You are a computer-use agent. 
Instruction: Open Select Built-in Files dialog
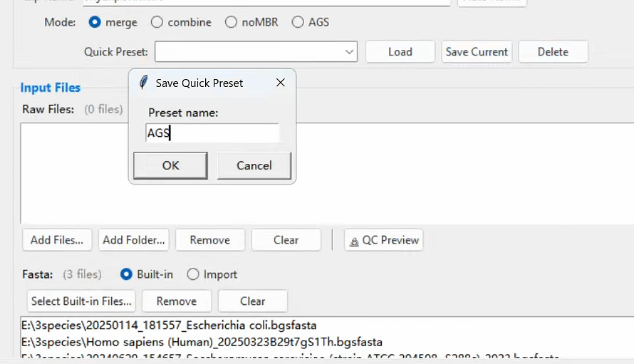[81, 301]
